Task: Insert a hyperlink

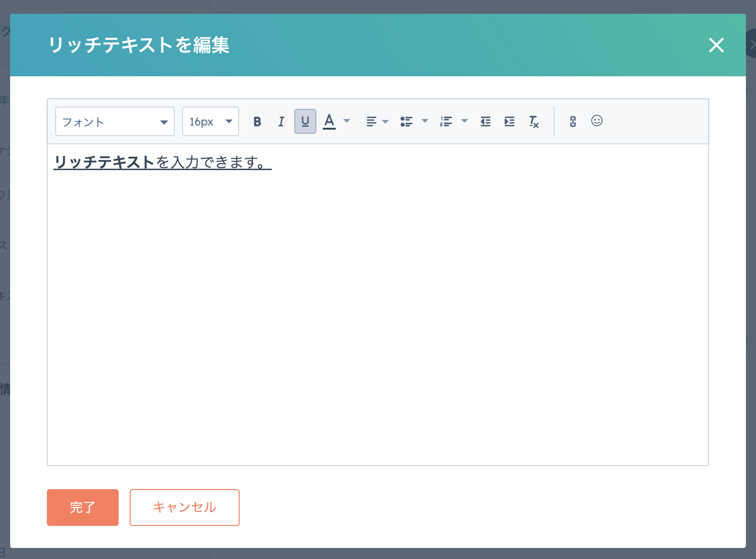Action: (x=573, y=121)
